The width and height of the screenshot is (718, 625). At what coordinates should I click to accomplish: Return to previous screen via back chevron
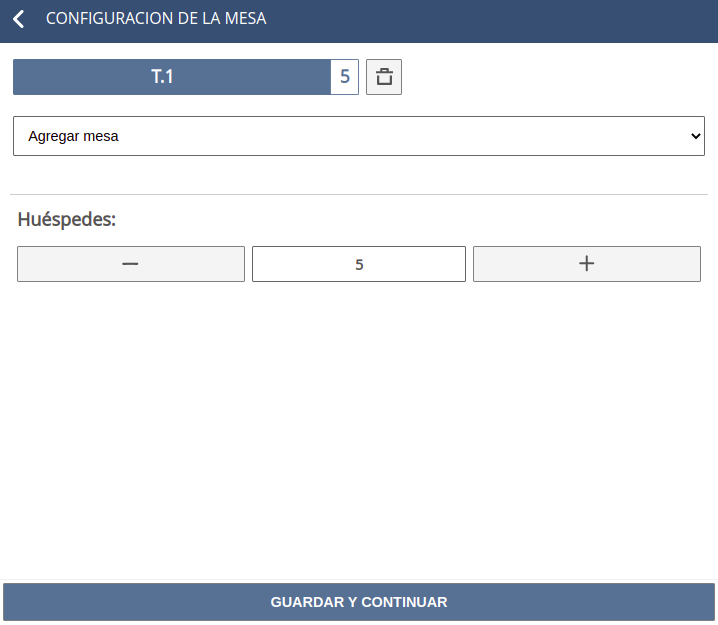click(18, 19)
